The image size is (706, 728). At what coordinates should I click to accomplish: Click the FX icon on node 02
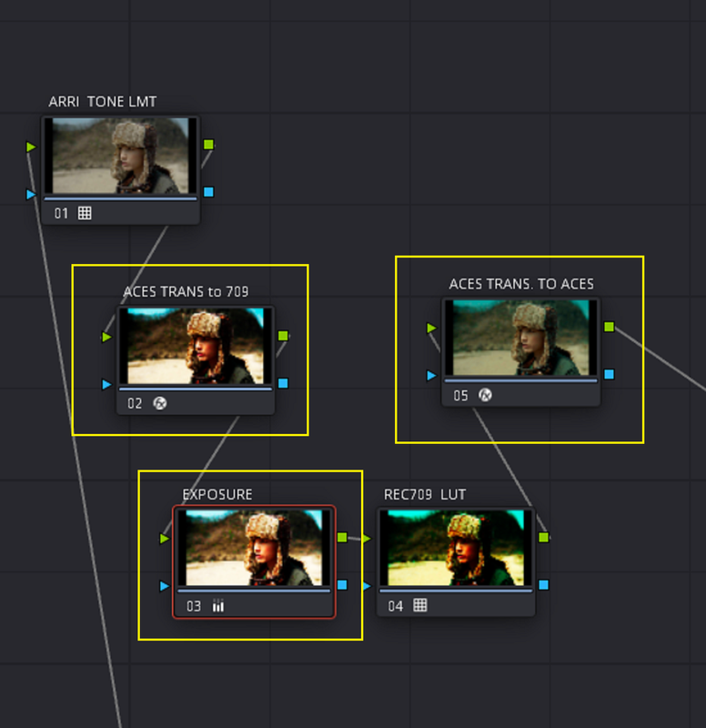160,403
